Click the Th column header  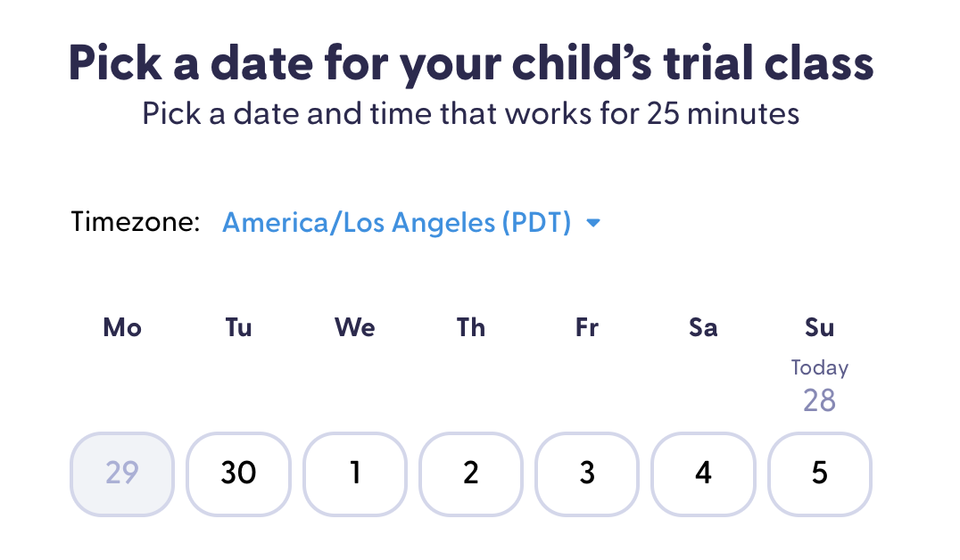tap(470, 327)
